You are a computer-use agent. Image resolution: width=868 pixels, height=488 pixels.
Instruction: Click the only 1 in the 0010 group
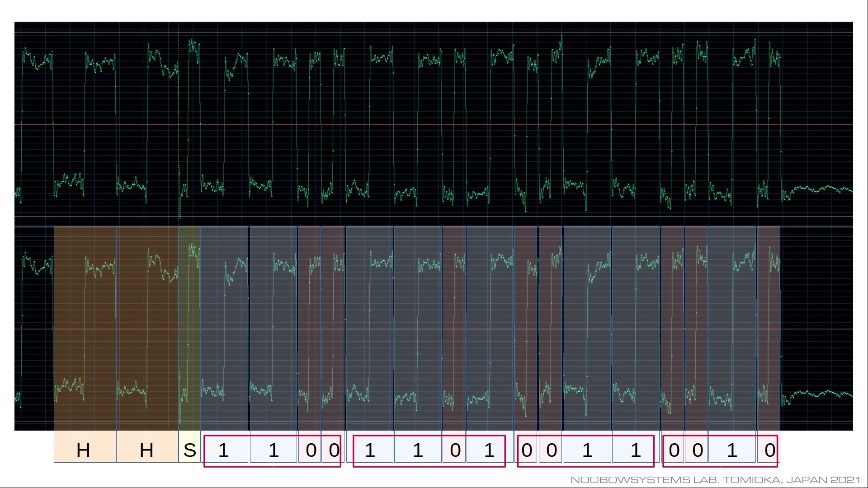click(x=732, y=446)
